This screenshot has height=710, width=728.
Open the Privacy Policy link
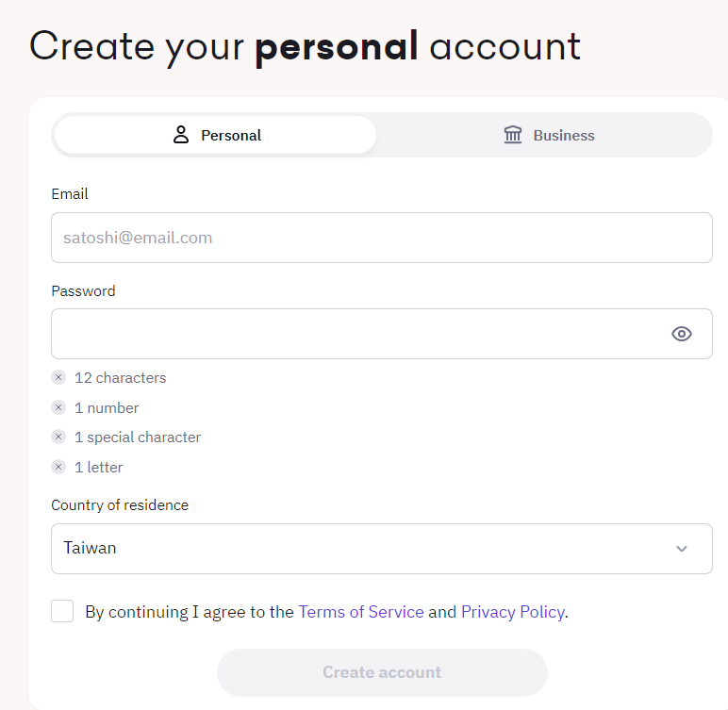512,612
